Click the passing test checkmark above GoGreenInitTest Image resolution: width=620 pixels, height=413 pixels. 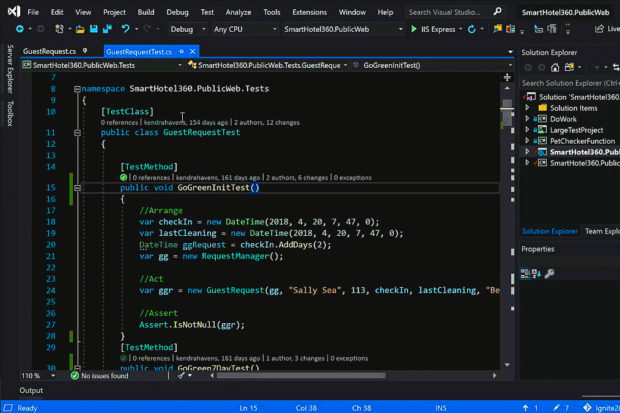coord(123,178)
